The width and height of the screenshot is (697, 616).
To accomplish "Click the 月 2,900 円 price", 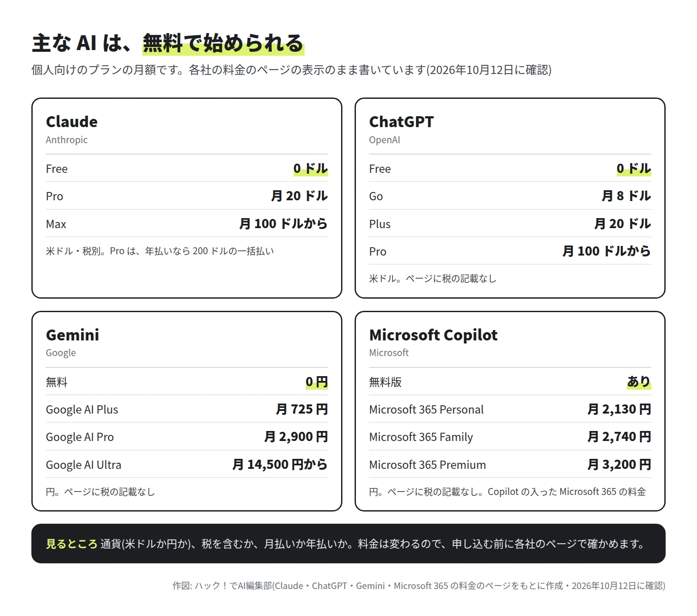I will 296,437.
